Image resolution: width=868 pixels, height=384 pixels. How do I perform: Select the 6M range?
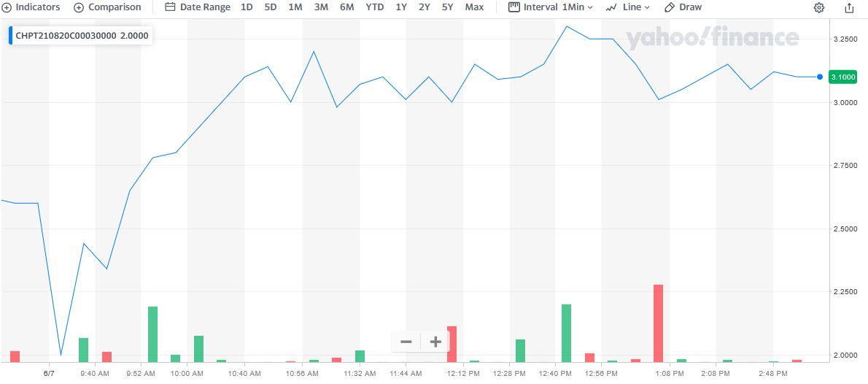[346, 7]
